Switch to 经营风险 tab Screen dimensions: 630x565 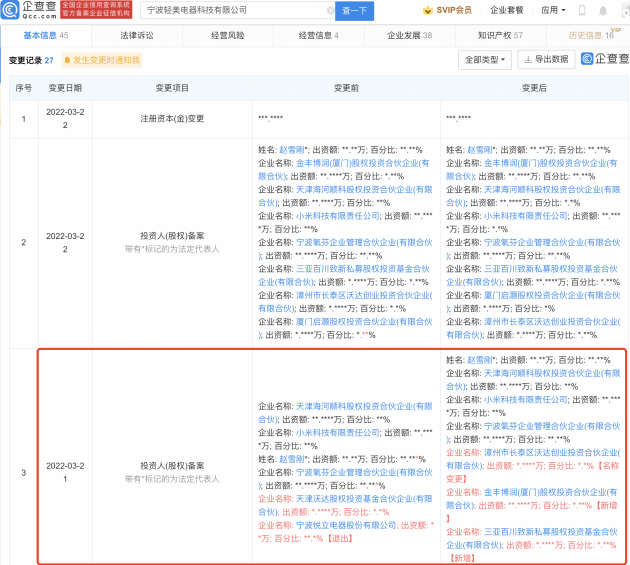click(x=228, y=35)
